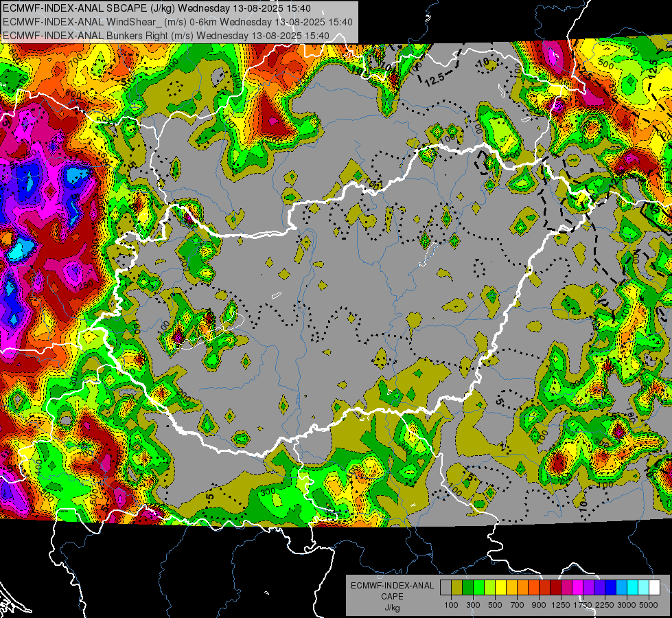Viewport: 672px width, 618px height.
Task: Select the pure blue legend swatch after 2250
Action: pyautogui.click(x=611, y=587)
